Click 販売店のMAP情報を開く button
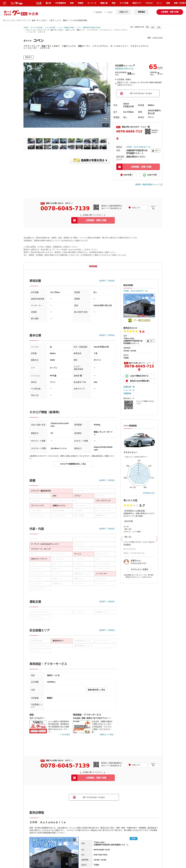 click(x=139, y=381)
